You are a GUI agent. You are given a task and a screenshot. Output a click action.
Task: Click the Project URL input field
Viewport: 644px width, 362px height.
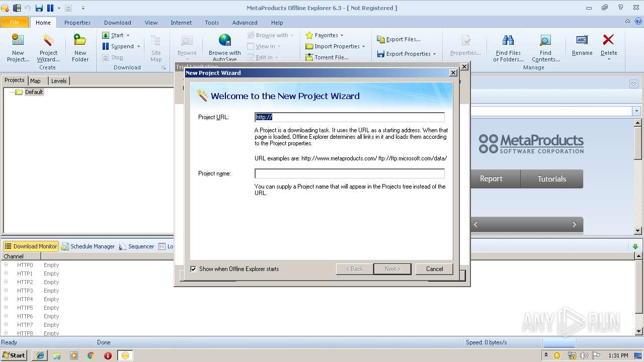tap(350, 117)
